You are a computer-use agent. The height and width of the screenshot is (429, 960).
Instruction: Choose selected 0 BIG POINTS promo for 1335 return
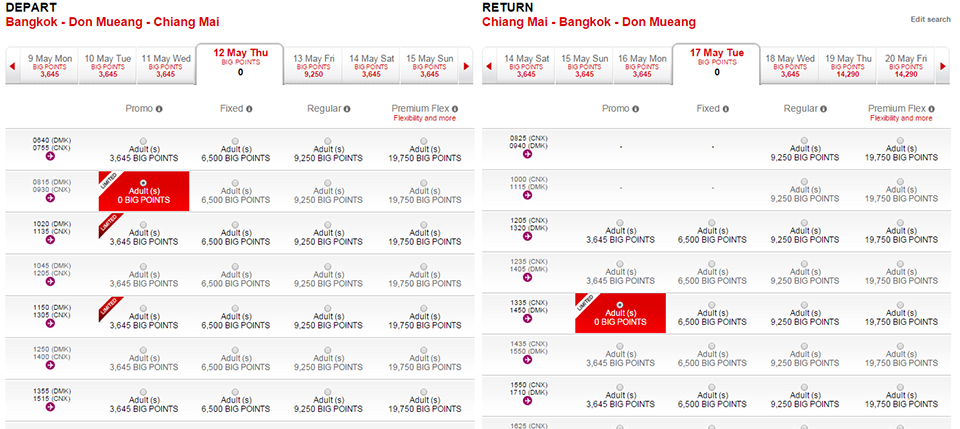point(620,305)
